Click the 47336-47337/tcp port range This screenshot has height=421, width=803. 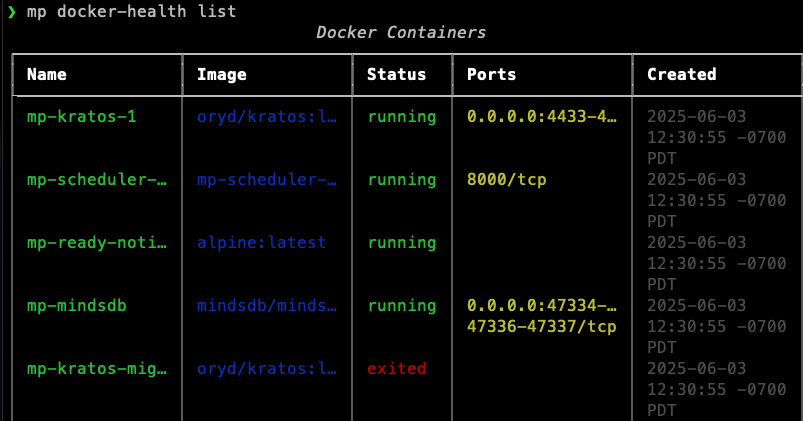coord(541,326)
